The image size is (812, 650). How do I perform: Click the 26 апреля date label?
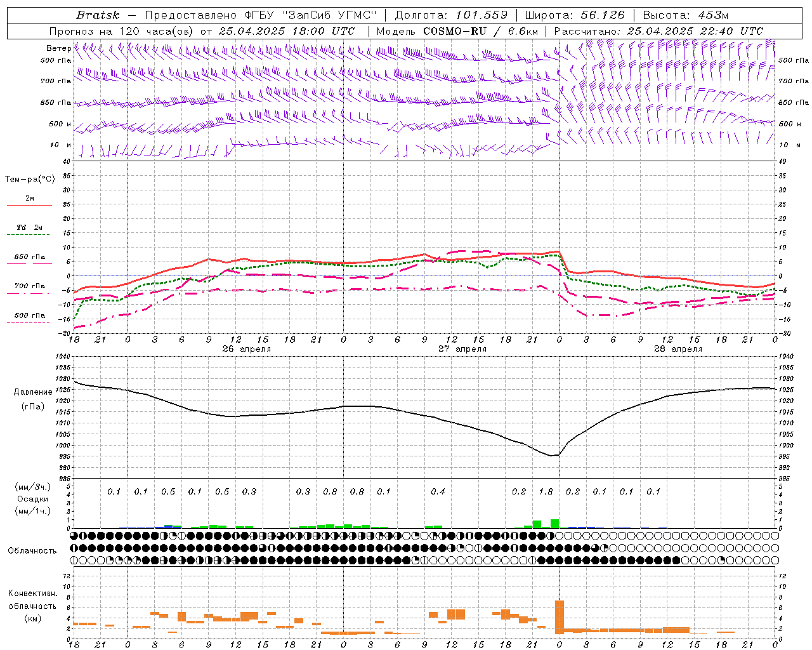click(x=247, y=349)
